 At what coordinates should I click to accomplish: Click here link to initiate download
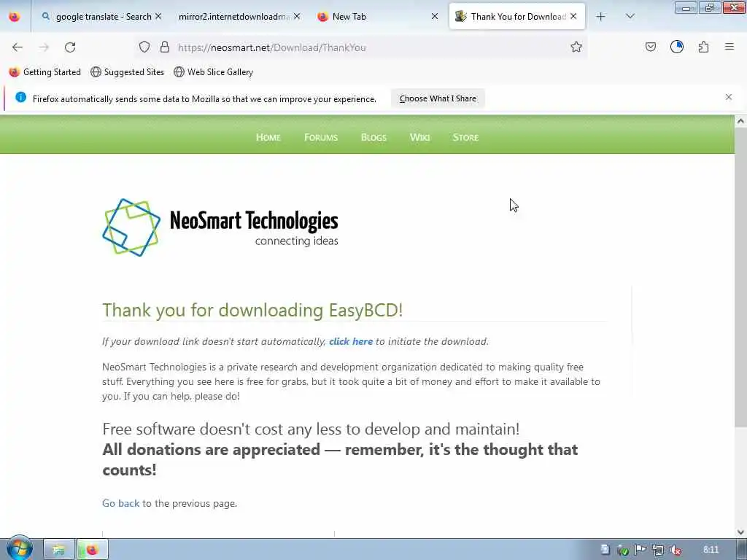351,341
